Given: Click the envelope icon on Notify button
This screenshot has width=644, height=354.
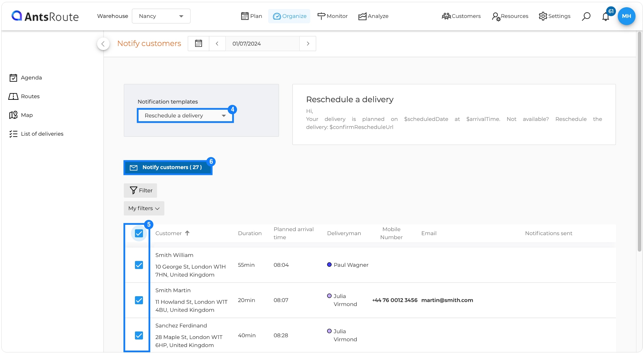Looking at the screenshot, I should pos(134,168).
